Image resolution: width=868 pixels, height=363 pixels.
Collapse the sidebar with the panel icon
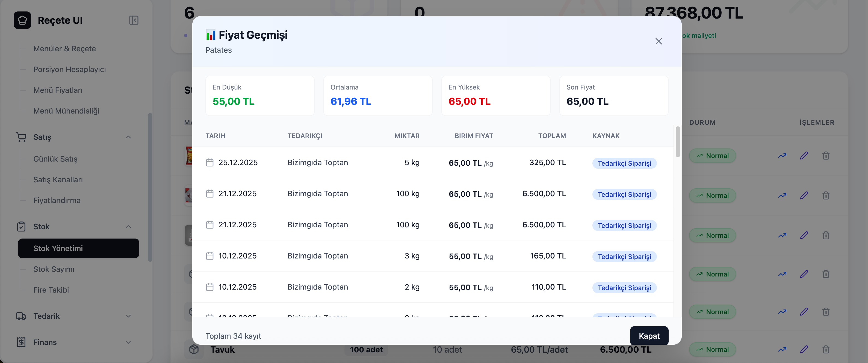coord(134,20)
